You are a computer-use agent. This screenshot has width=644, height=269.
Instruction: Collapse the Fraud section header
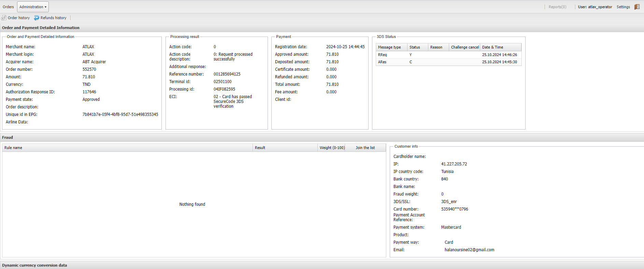click(8, 137)
